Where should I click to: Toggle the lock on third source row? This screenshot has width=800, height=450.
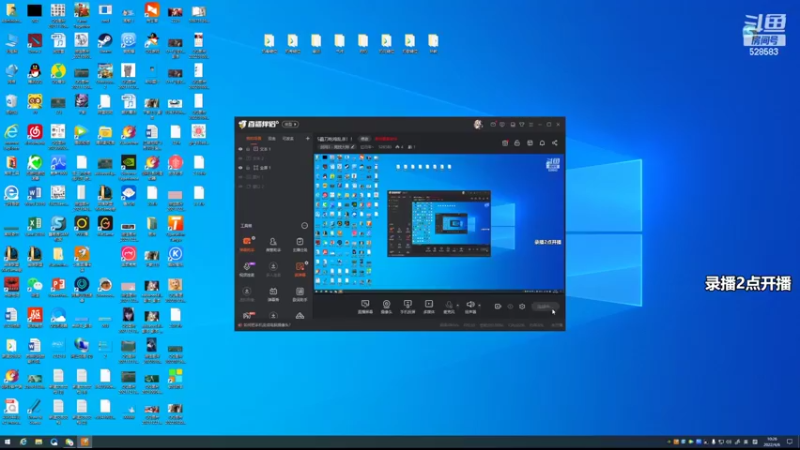pos(248,167)
